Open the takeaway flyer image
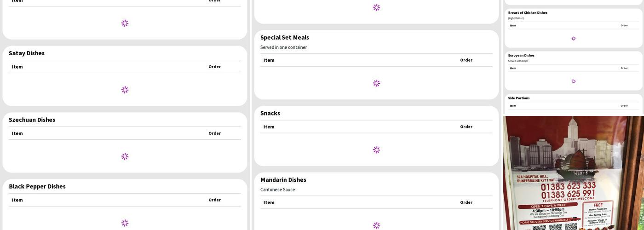The width and height of the screenshot is (644, 230). tap(573, 173)
